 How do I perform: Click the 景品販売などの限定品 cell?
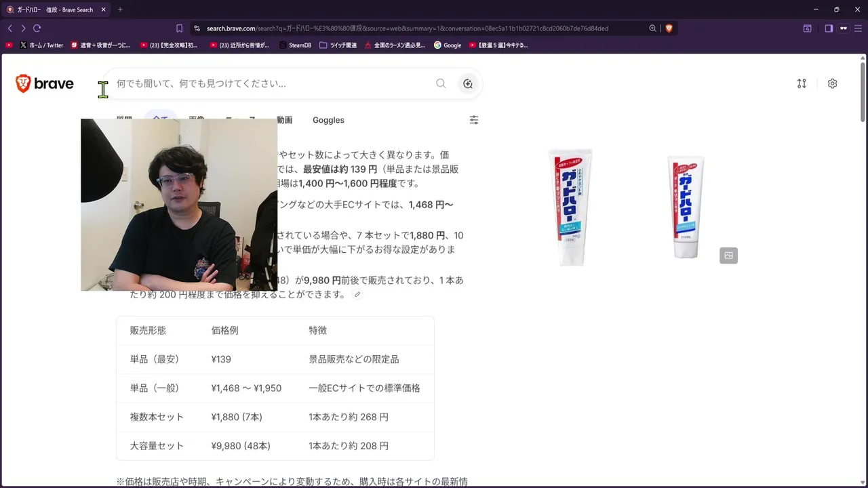354,359
